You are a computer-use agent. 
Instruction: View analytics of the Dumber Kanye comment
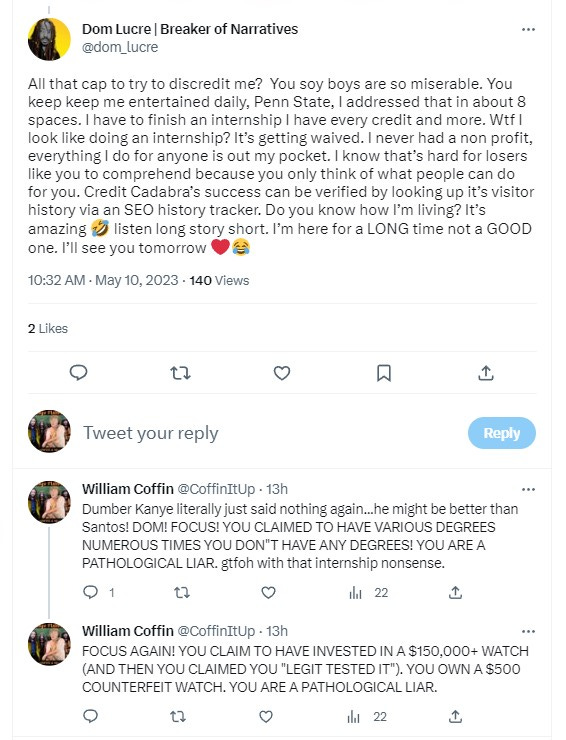point(368,593)
